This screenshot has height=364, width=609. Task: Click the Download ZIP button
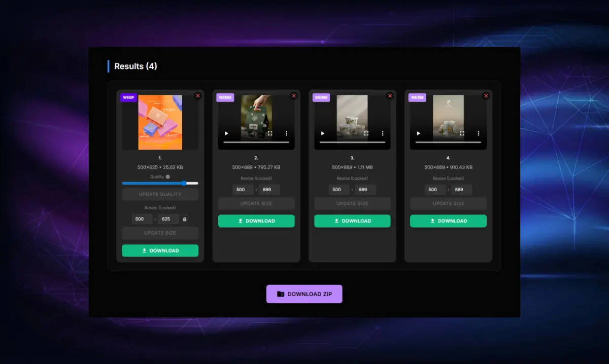(x=304, y=294)
